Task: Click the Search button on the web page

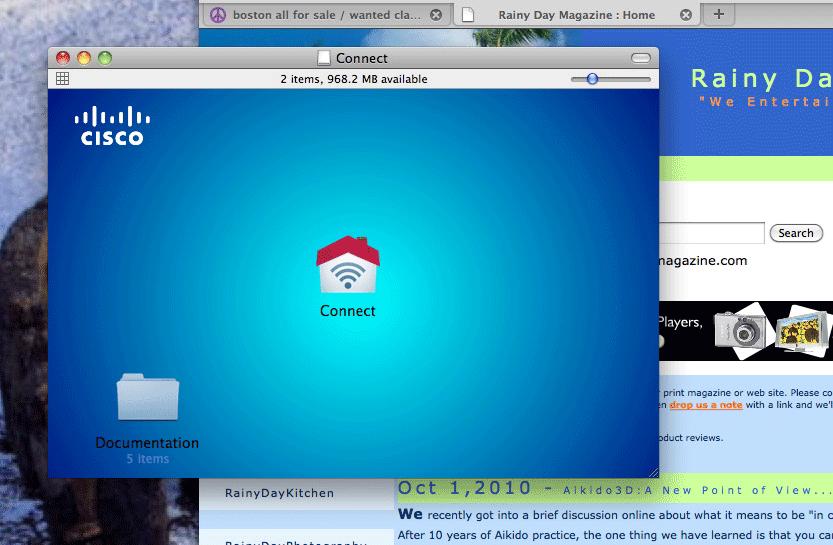Action: (x=796, y=233)
